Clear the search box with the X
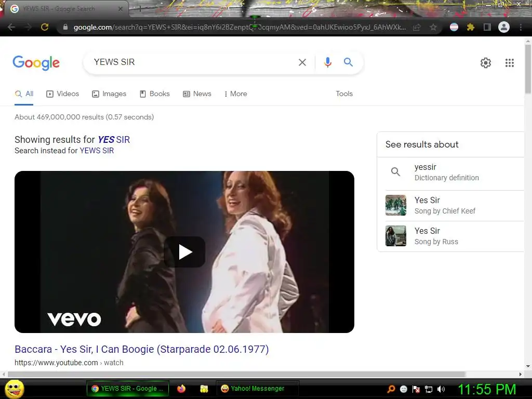532x399 pixels. click(302, 62)
